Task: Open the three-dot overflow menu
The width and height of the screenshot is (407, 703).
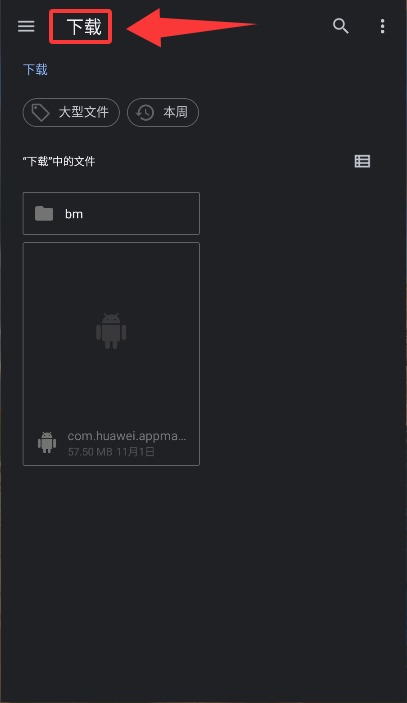Action: pyautogui.click(x=382, y=26)
